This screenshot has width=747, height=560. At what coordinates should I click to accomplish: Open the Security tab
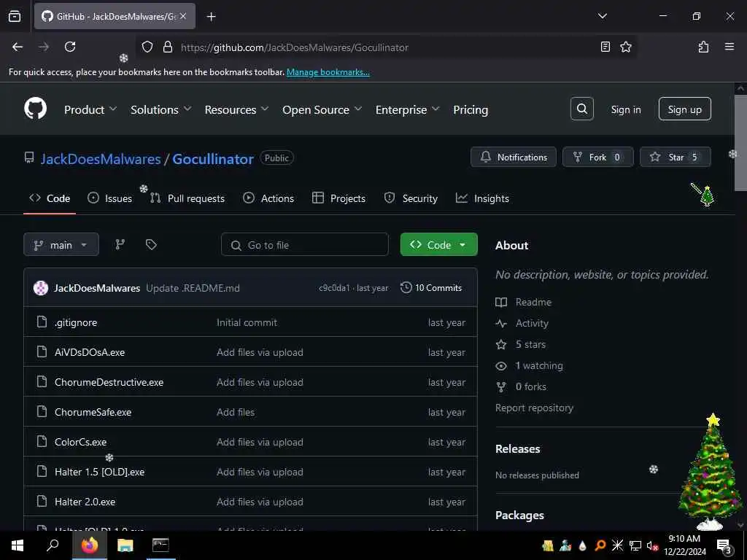pyautogui.click(x=411, y=198)
